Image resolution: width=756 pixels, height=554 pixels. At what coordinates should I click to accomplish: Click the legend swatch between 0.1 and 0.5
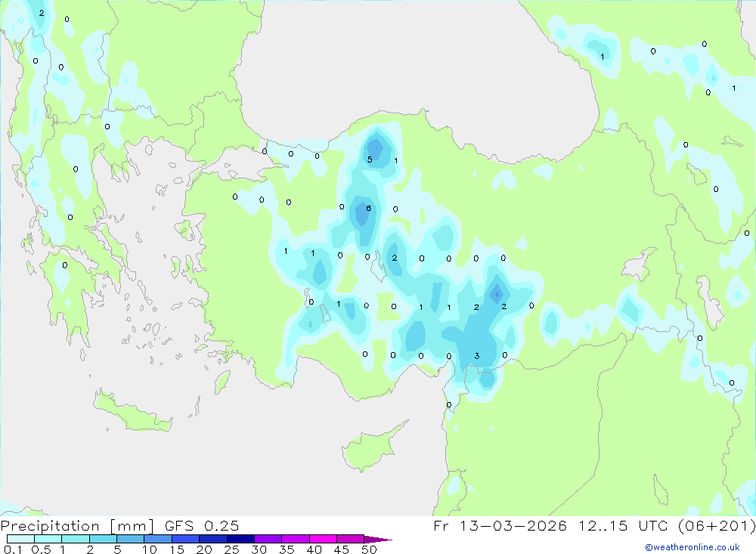tap(20, 539)
